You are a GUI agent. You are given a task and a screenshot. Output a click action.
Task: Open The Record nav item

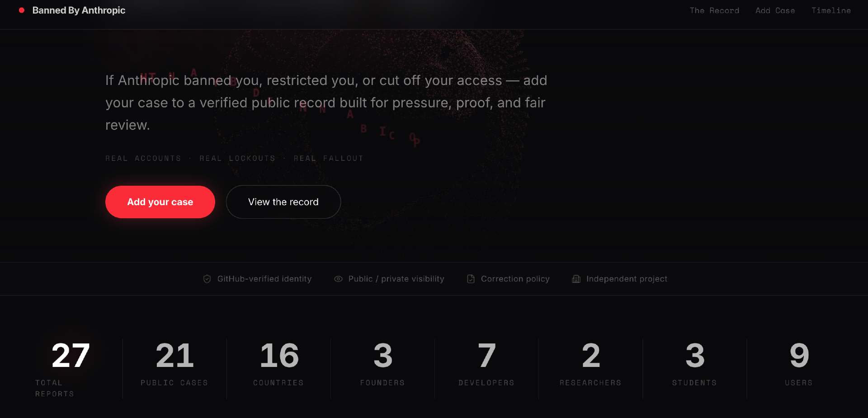(x=714, y=10)
